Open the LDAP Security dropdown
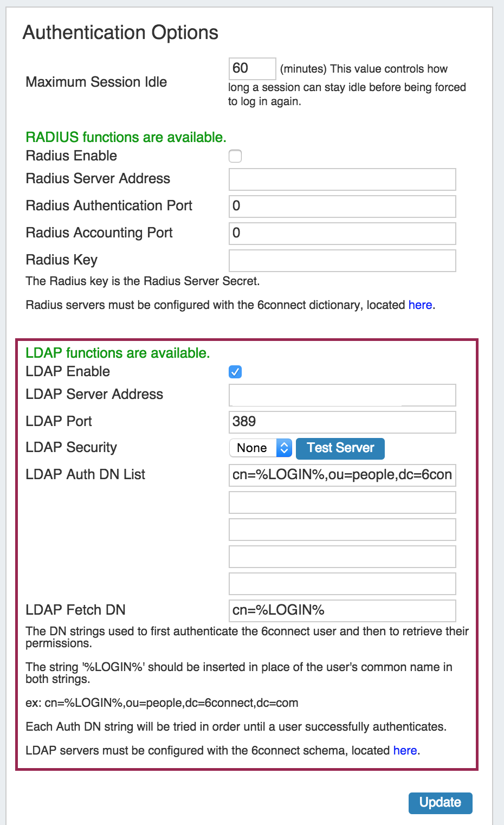This screenshot has height=825, width=504. (x=261, y=448)
